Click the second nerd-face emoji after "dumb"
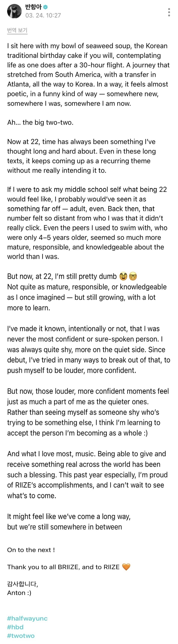The width and height of the screenshot is (178, 644). pos(133,276)
